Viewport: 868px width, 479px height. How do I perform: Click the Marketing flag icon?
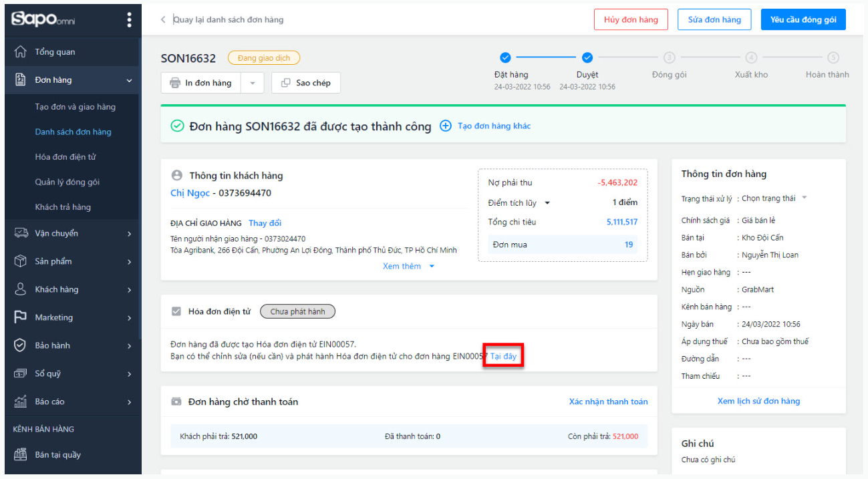click(x=21, y=317)
